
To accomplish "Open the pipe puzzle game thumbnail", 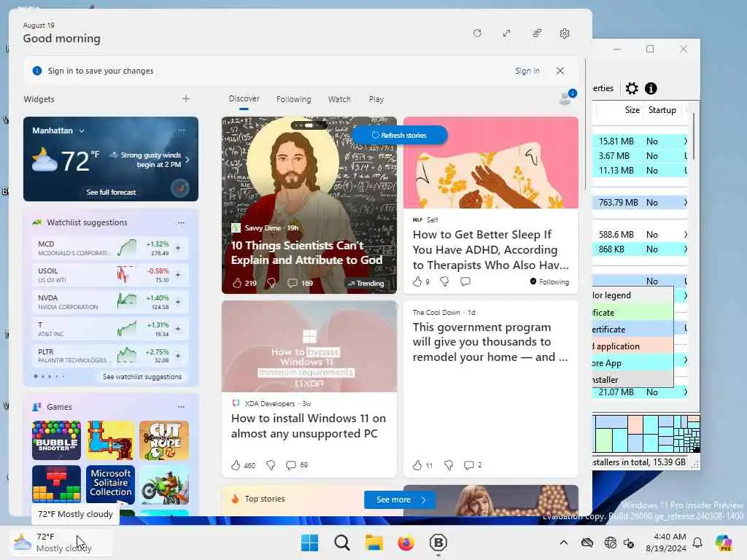I will point(110,440).
